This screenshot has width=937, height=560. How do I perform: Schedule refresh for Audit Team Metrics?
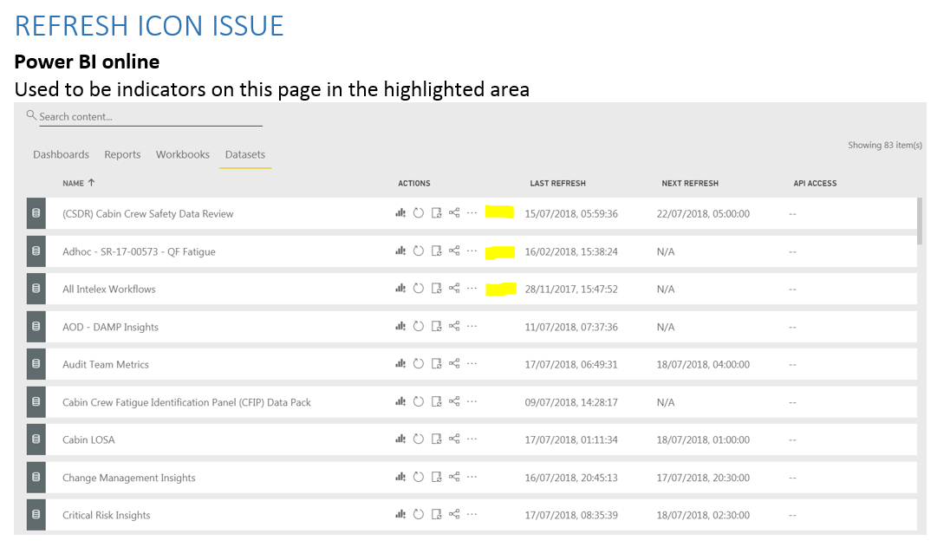437,363
